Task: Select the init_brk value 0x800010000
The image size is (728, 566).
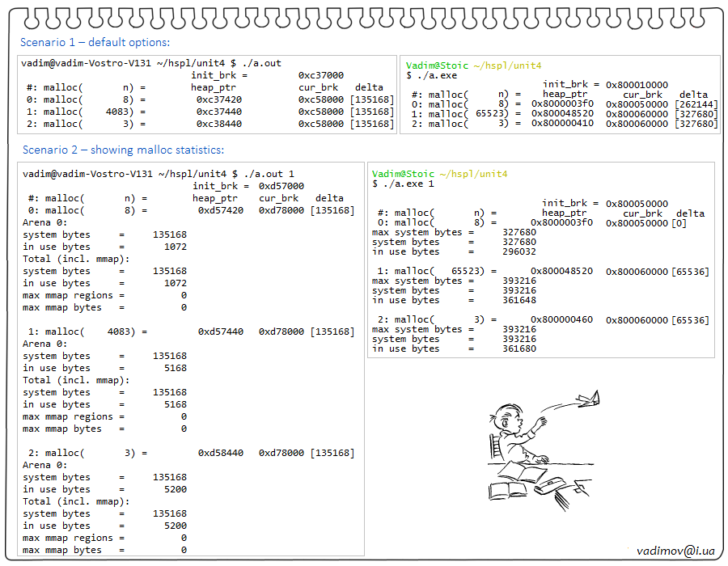Action: (637, 84)
